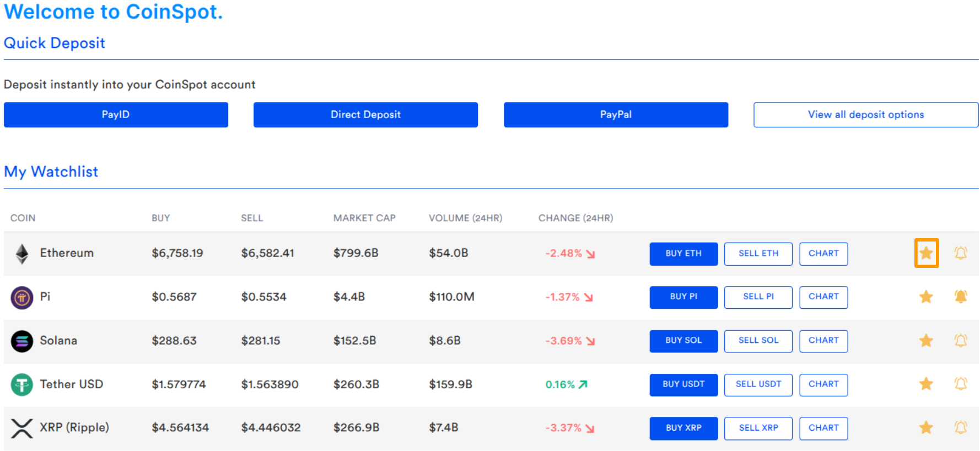Click Pi volume $110.0M
The image size is (980, 451).
[452, 297]
